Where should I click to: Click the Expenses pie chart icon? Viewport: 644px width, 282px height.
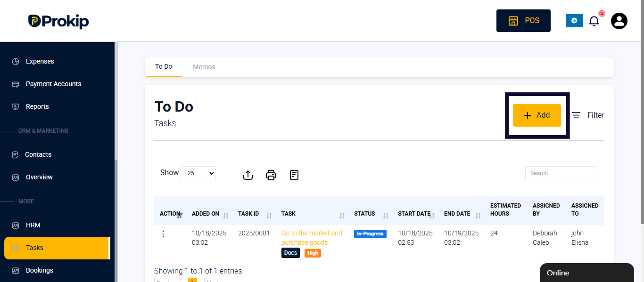[x=16, y=62]
